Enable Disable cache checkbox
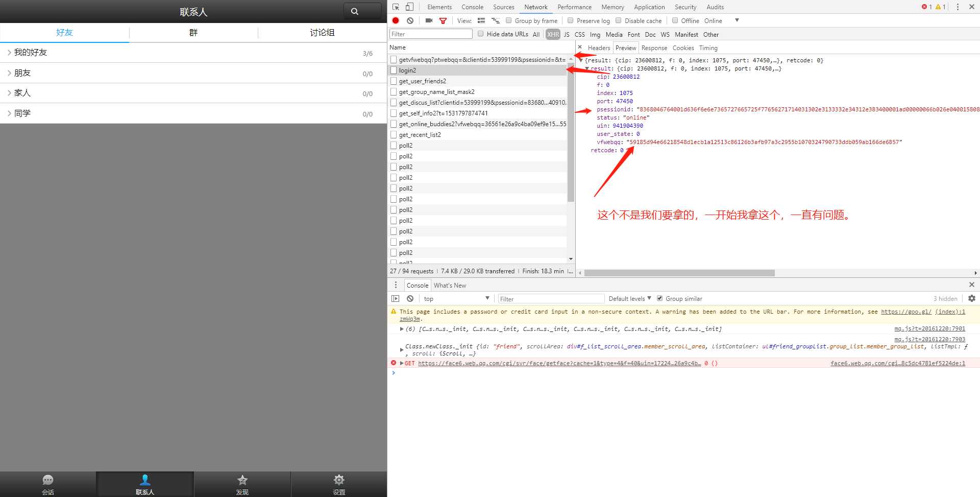Viewport: 980px width, 497px height. point(618,20)
